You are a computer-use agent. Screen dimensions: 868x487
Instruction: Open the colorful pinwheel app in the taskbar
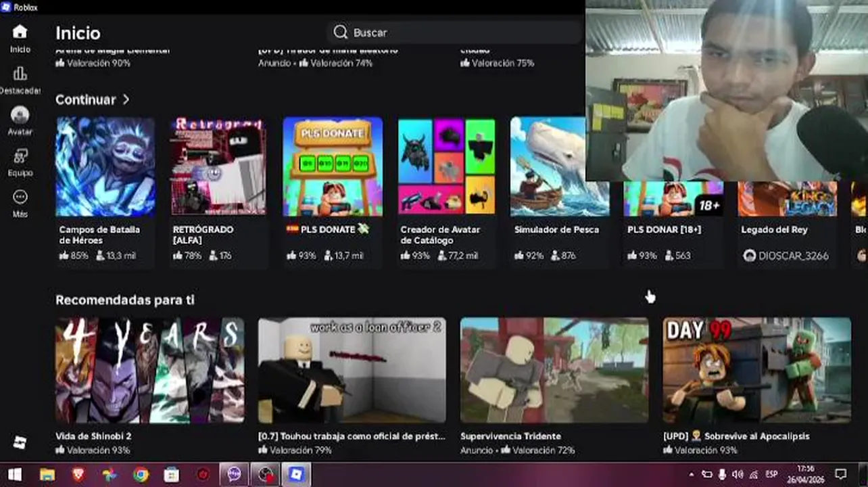(x=109, y=475)
